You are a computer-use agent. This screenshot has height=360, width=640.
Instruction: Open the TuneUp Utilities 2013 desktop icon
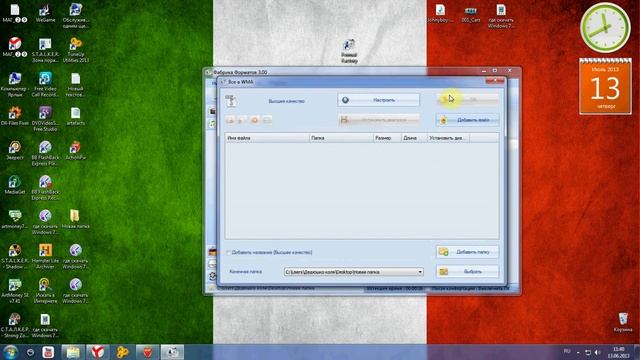[76, 50]
